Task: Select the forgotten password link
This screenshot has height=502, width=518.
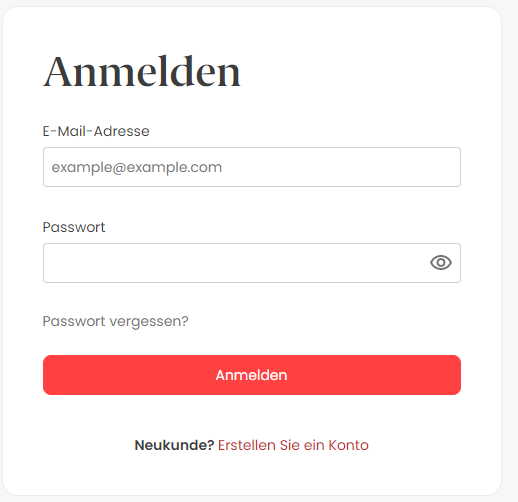Action: click(115, 322)
